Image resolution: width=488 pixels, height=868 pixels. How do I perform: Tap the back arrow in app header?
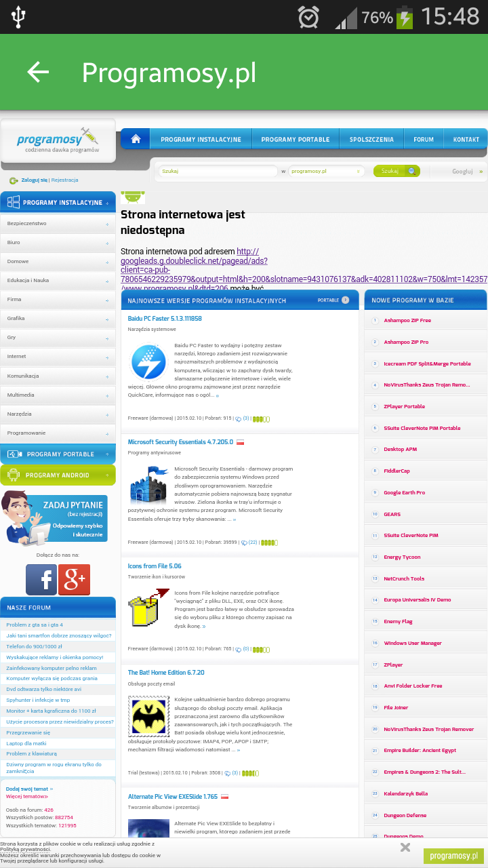click(x=38, y=72)
